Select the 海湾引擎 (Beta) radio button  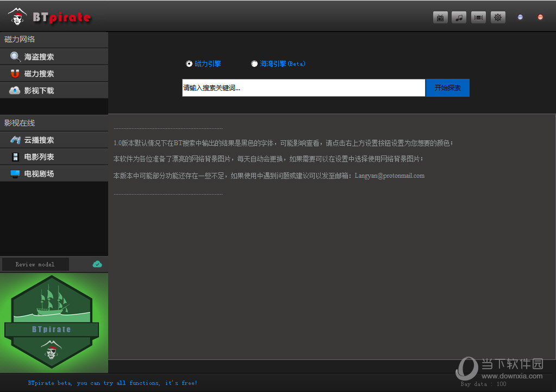(x=254, y=64)
